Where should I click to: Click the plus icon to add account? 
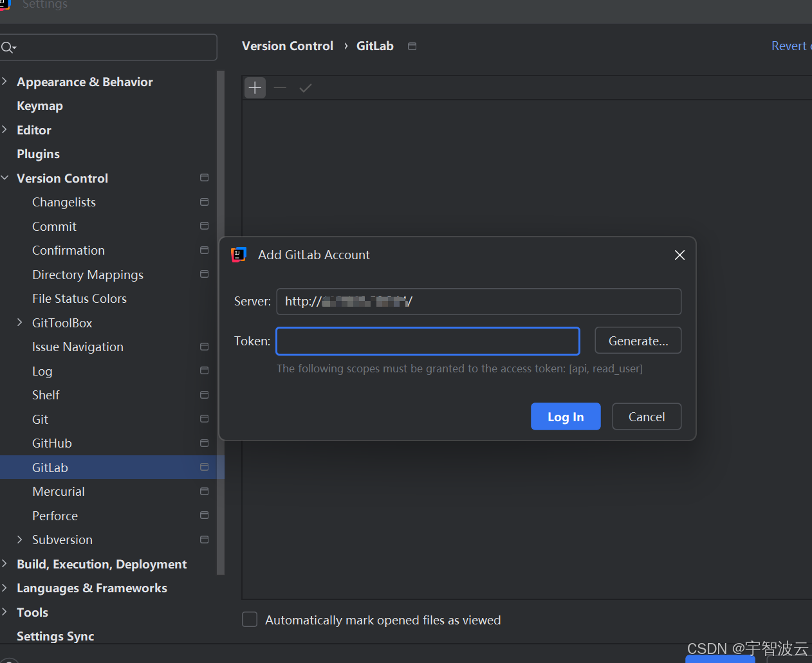tap(255, 88)
